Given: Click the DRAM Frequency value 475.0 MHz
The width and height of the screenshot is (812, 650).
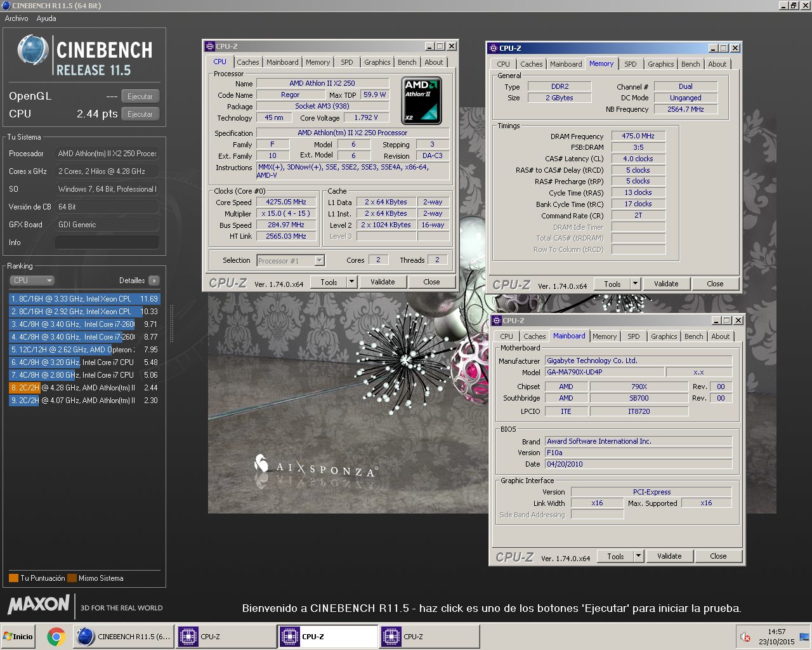Looking at the screenshot, I should coord(638,136).
